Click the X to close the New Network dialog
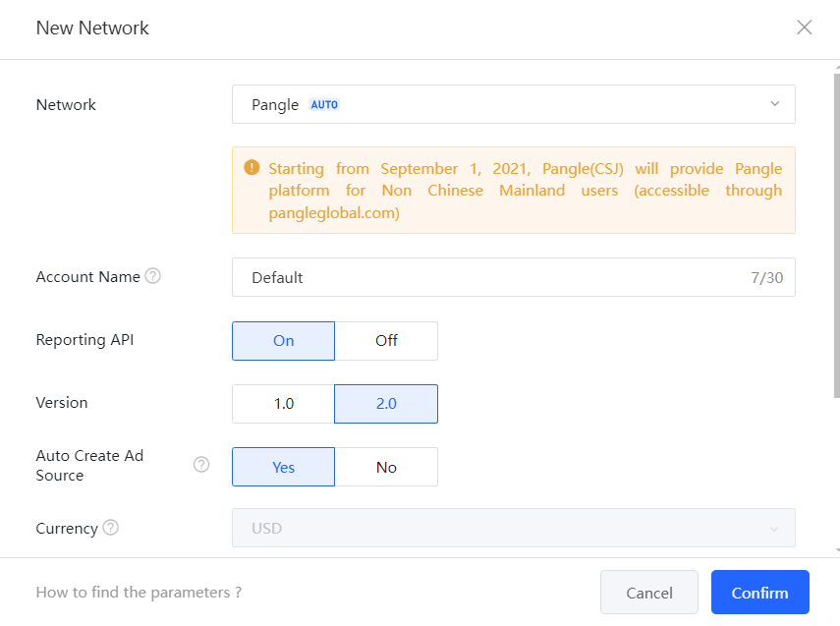Viewport: 840px width, 626px height. [804, 28]
